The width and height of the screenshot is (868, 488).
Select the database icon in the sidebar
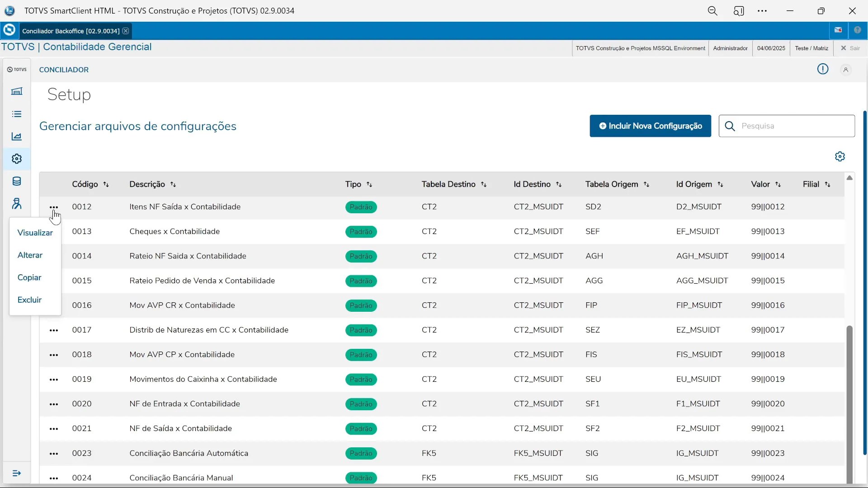(17, 181)
